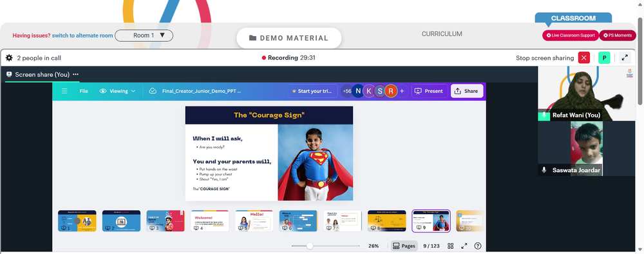
Task: Click 2 people in call text
Action: coord(39,58)
